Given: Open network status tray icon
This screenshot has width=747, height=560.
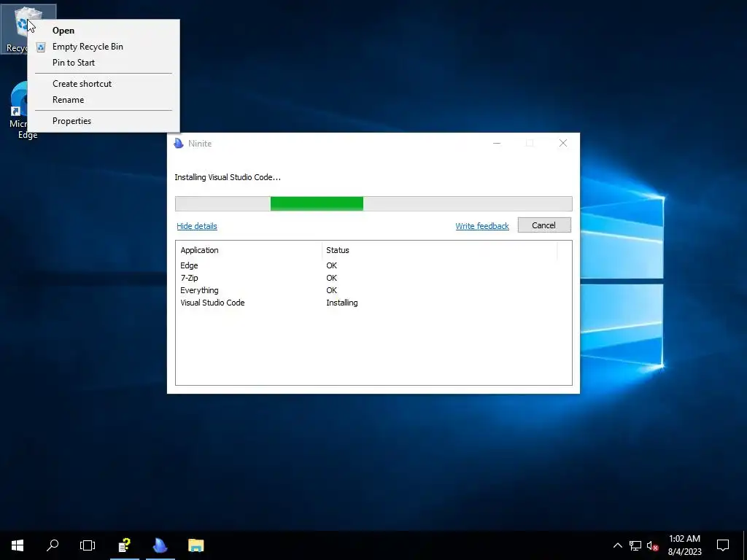Looking at the screenshot, I should pyautogui.click(x=635, y=545).
